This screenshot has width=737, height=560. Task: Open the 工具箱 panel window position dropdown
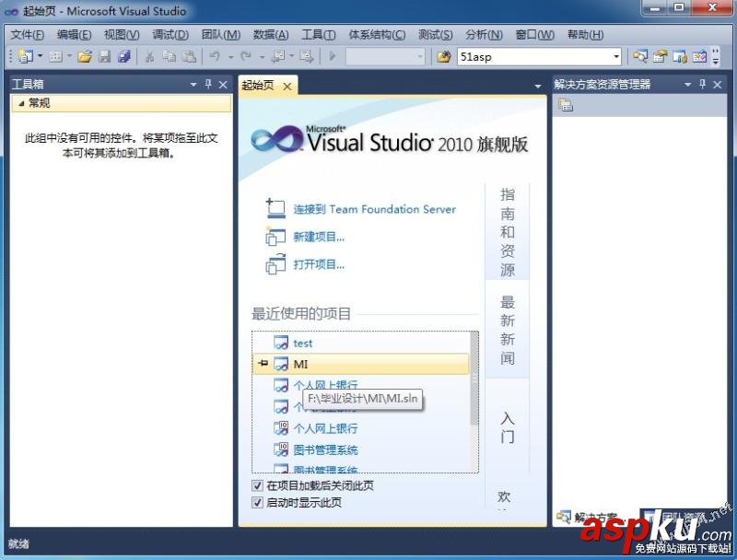point(193,85)
